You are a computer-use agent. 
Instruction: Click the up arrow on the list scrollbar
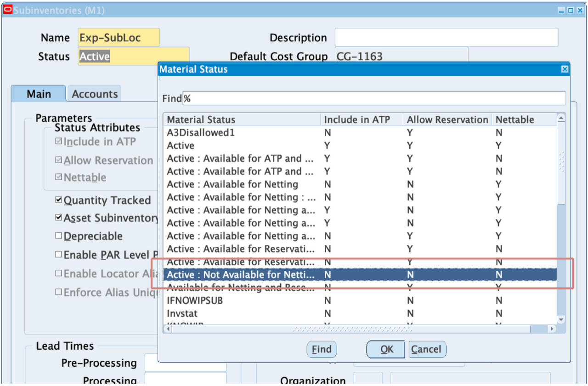[561, 118]
